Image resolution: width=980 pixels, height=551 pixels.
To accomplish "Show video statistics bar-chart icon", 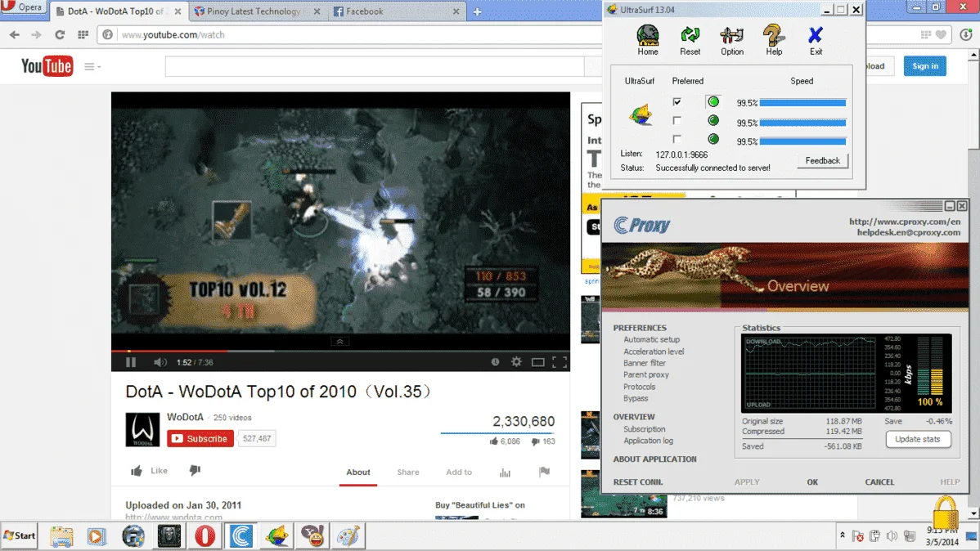I will pos(505,473).
